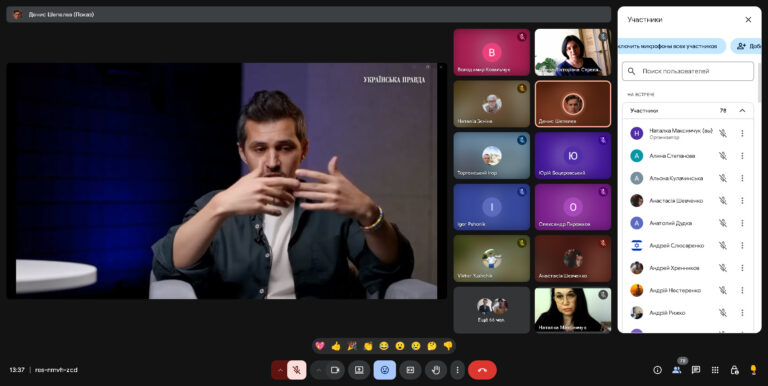Click the Поиск пользователей search field
This screenshot has height=386, width=768.
[x=688, y=71]
